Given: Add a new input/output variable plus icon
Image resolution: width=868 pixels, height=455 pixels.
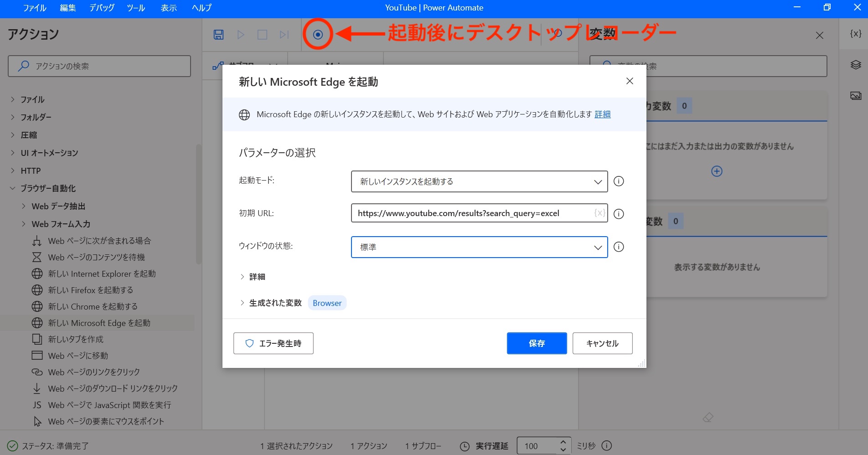Looking at the screenshot, I should coord(717,171).
